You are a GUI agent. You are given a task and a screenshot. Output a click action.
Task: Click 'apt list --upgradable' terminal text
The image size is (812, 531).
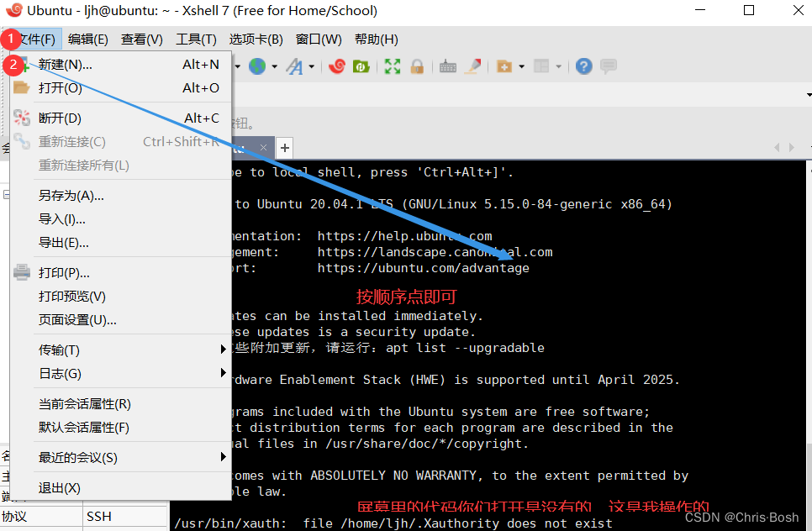465,348
